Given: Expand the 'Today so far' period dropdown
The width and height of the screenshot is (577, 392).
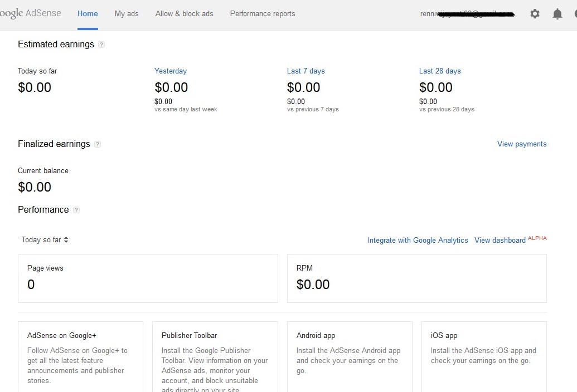Looking at the screenshot, I should pos(45,240).
